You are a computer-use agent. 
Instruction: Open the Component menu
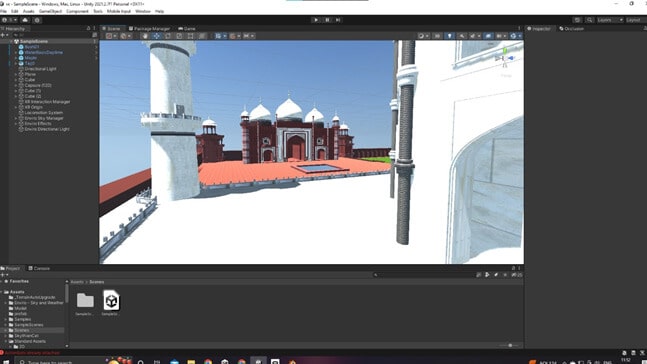tap(77, 11)
